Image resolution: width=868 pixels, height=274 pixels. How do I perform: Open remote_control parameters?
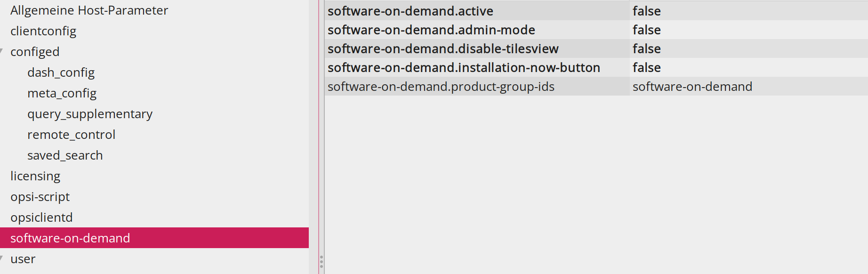coord(72,134)
